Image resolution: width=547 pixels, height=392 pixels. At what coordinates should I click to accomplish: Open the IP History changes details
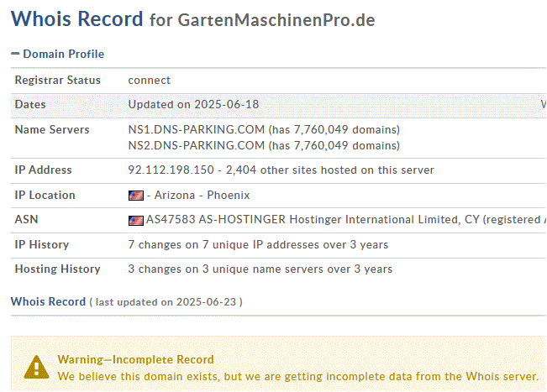tap(258, 244)
